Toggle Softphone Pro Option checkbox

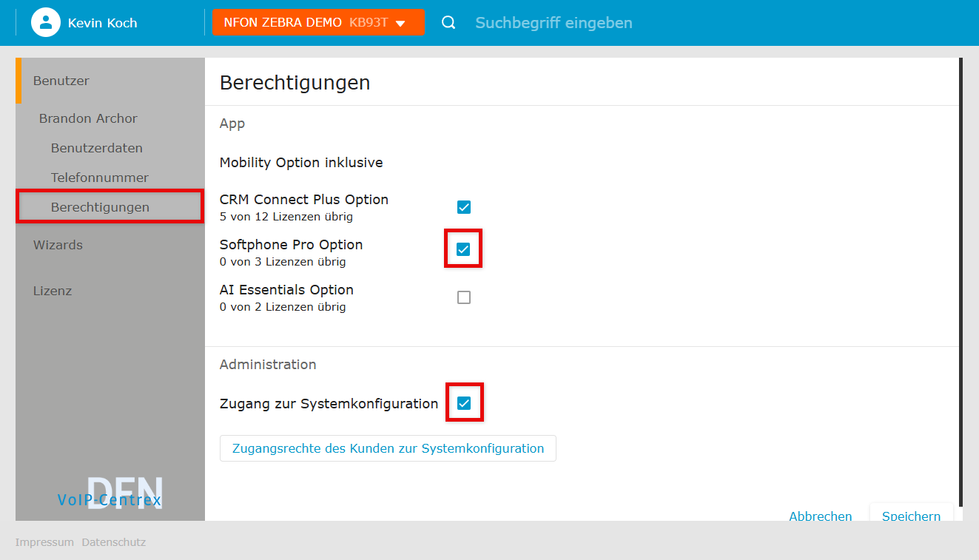463,249
